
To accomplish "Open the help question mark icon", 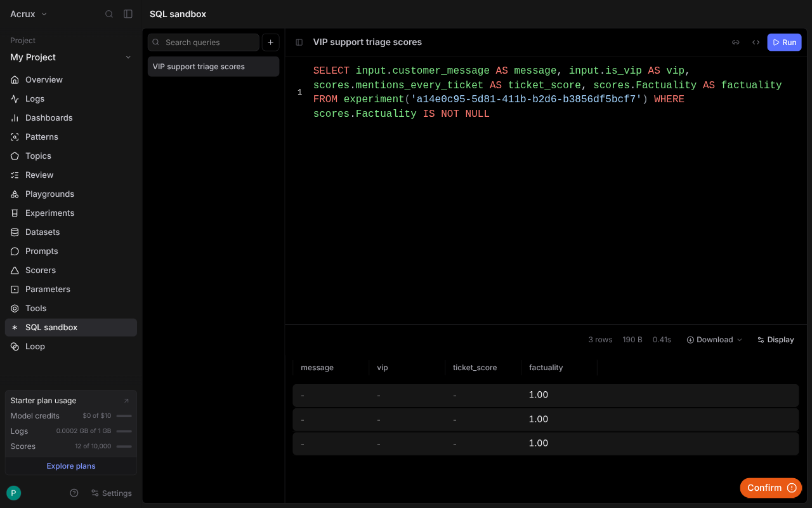I will coord(74,493).
